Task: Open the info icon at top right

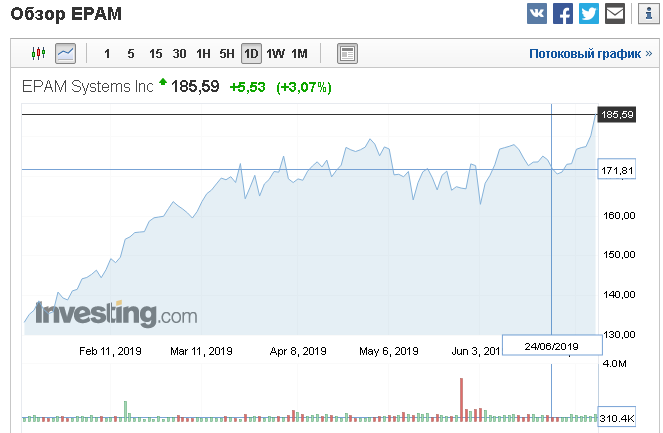Action: point(649,14)
